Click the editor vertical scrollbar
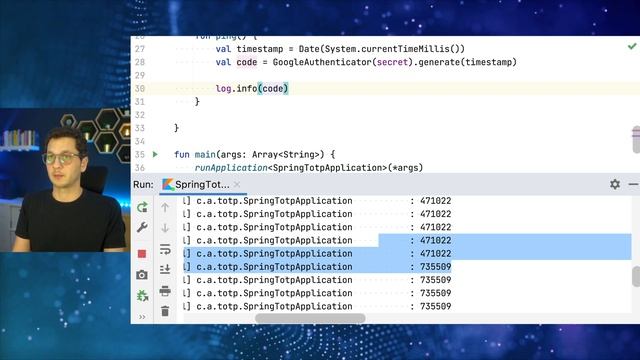The image size is (640, 360). pos(636,140)
